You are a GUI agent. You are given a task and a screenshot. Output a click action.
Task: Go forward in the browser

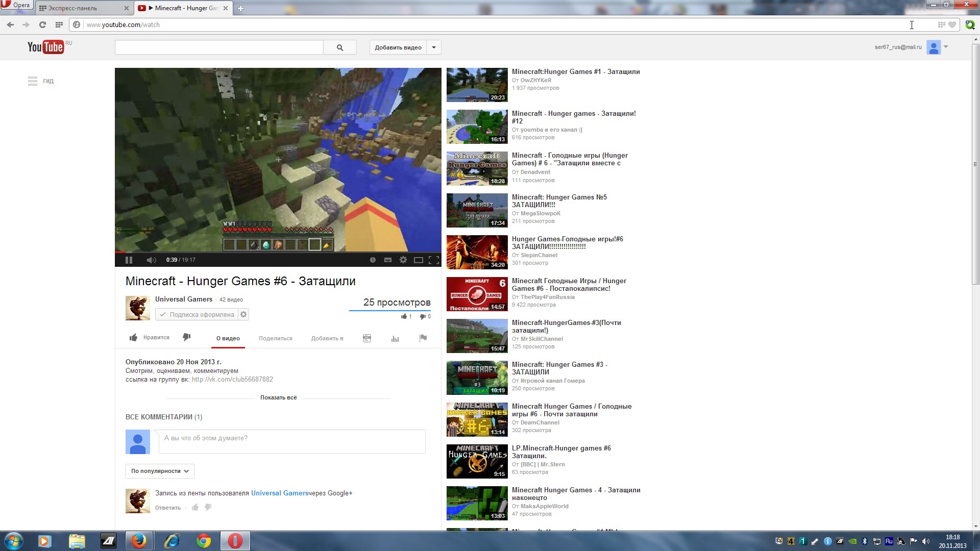point(26,24)
